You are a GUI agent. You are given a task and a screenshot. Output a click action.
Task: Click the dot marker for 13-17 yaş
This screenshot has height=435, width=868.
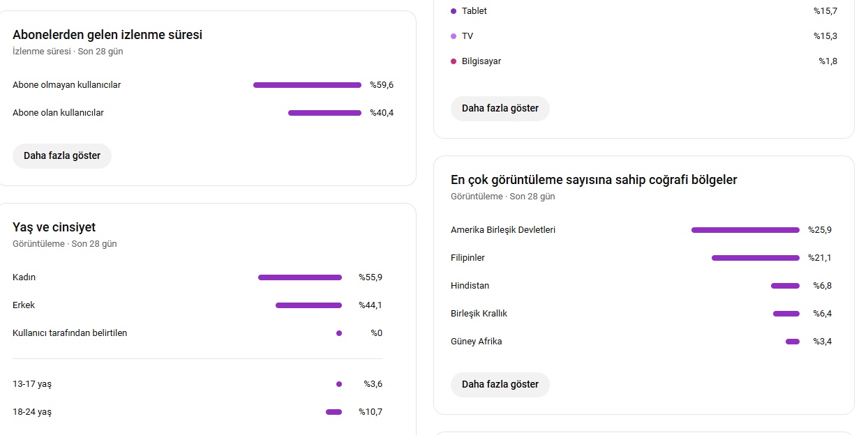click(x=339, y=384)
